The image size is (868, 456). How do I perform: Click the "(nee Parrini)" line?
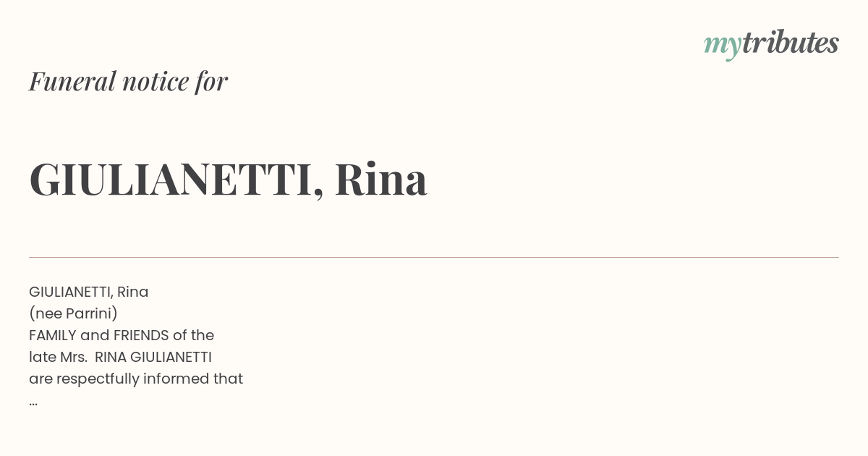73,314
